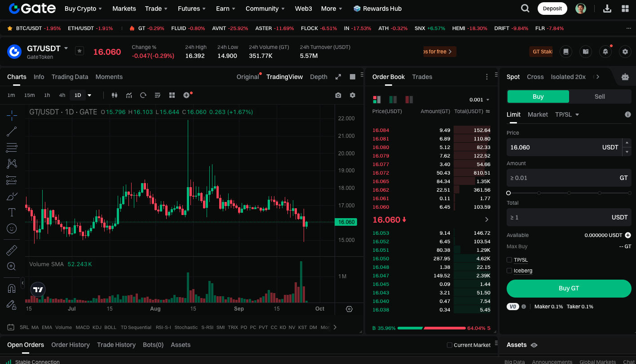Toggle lock all drawings pencil icon

tap(12, 304)
